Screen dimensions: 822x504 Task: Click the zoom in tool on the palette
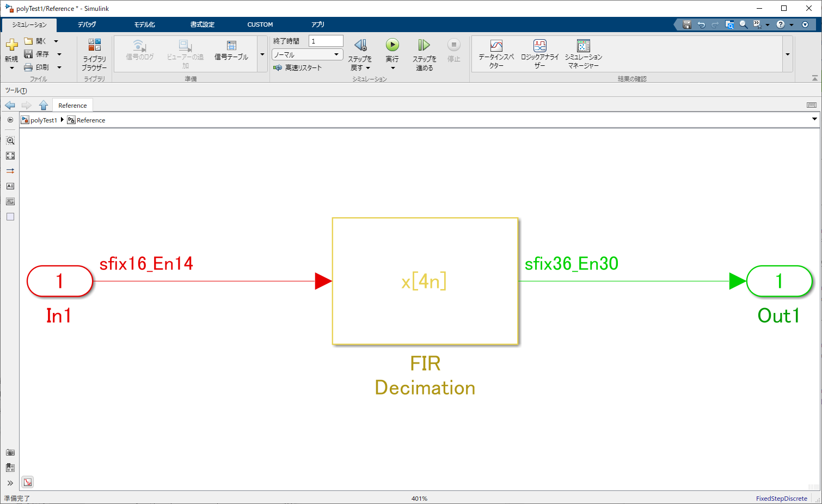pos(10,140)
